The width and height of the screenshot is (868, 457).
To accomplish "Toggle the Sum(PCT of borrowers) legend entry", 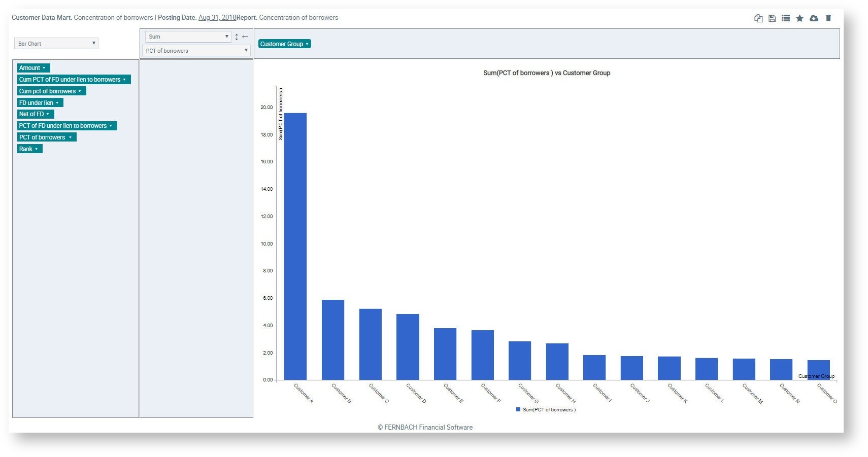I will [546, 409].
